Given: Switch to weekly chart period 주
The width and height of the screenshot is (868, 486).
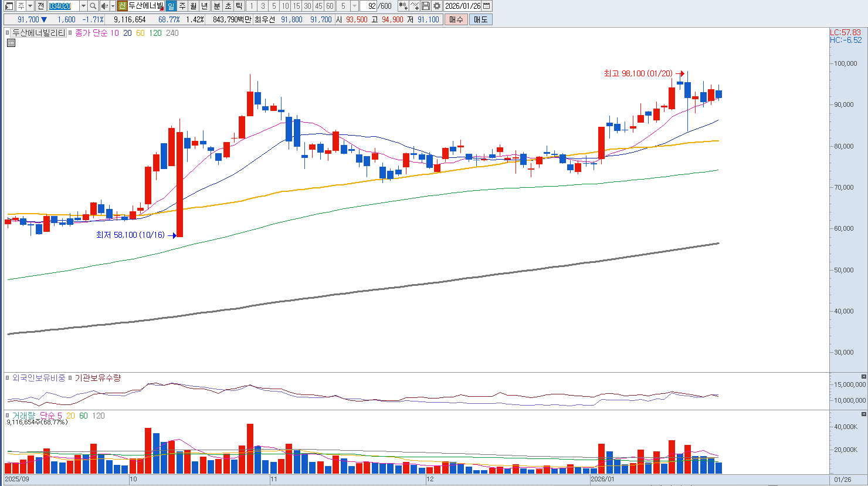Looking at the screenshot, I should [x=182, y=6].
